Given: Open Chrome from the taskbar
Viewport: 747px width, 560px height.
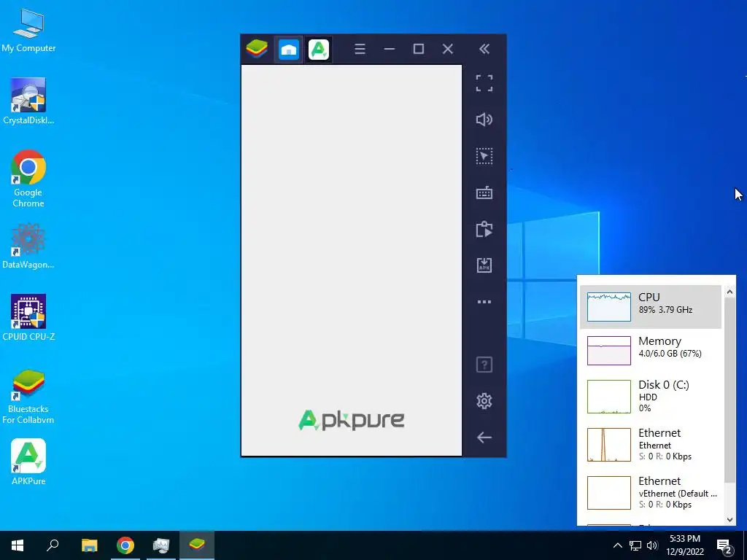Looking at the screenshot, I should coord(125,545).
